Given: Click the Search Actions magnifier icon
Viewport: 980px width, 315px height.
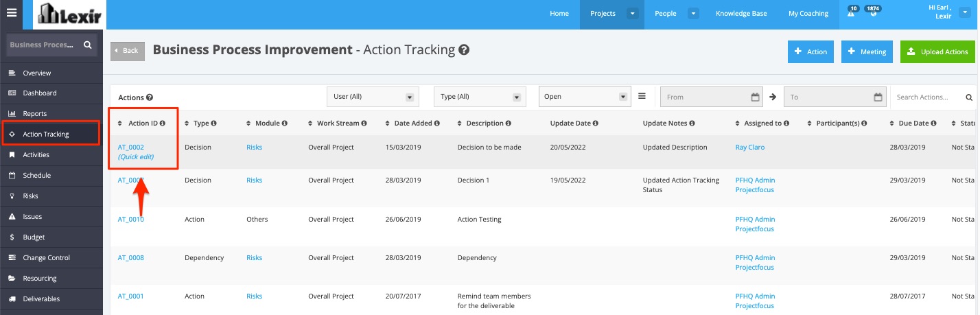Looking at the screenshot, I should (x=969, y=97).
